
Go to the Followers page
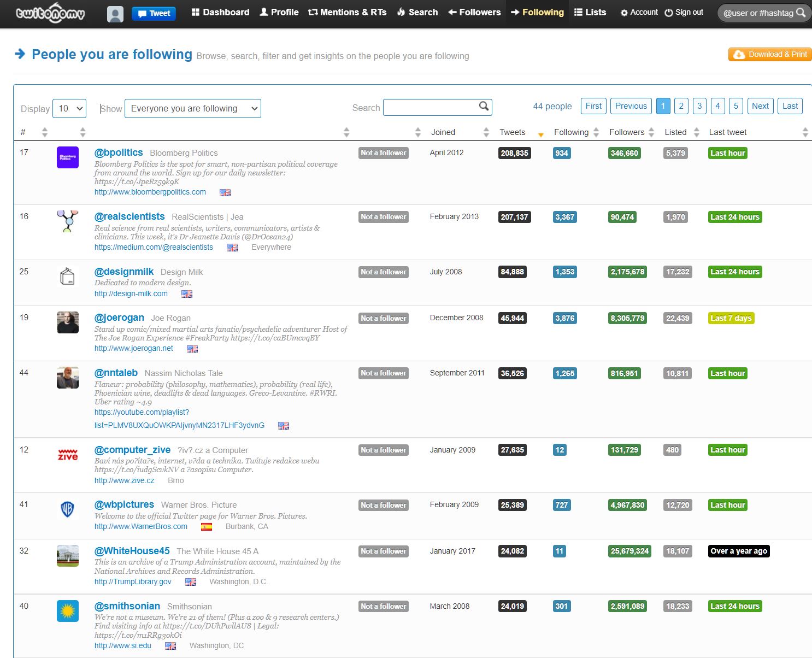point(474,12)
